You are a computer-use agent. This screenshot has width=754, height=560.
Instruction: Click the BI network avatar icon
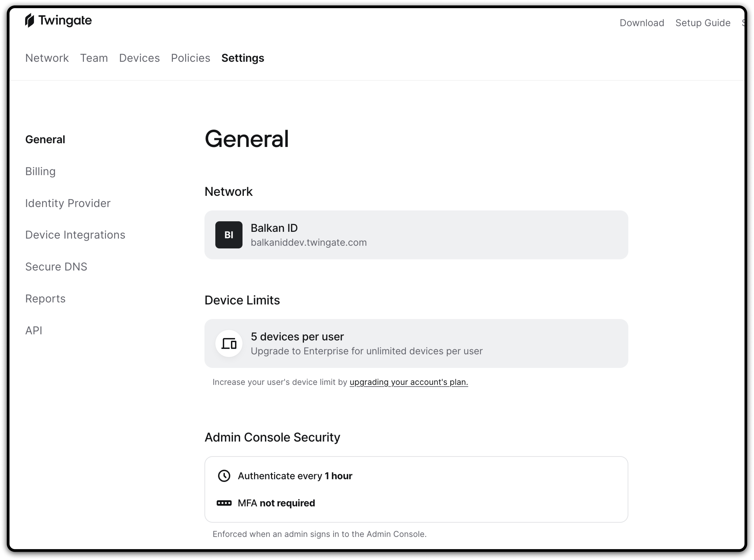pyautogui.click(x=229, y=235)
